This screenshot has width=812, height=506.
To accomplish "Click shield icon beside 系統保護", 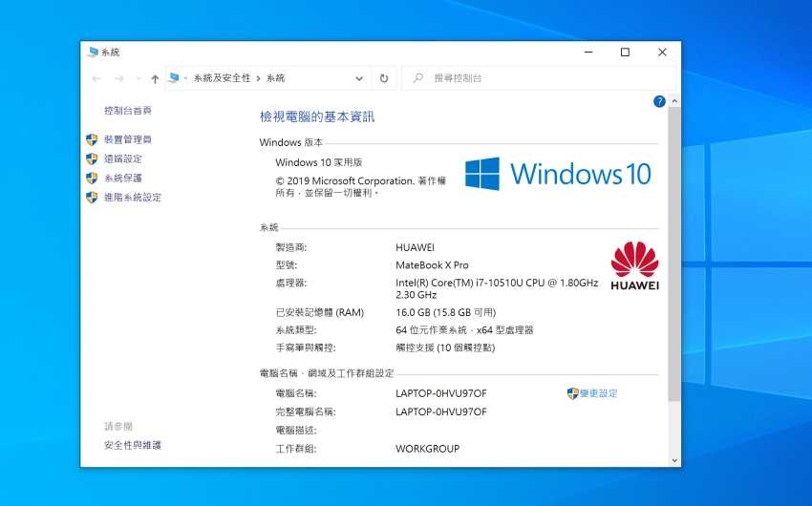I will pyautogui.click(x=92, y=178).
